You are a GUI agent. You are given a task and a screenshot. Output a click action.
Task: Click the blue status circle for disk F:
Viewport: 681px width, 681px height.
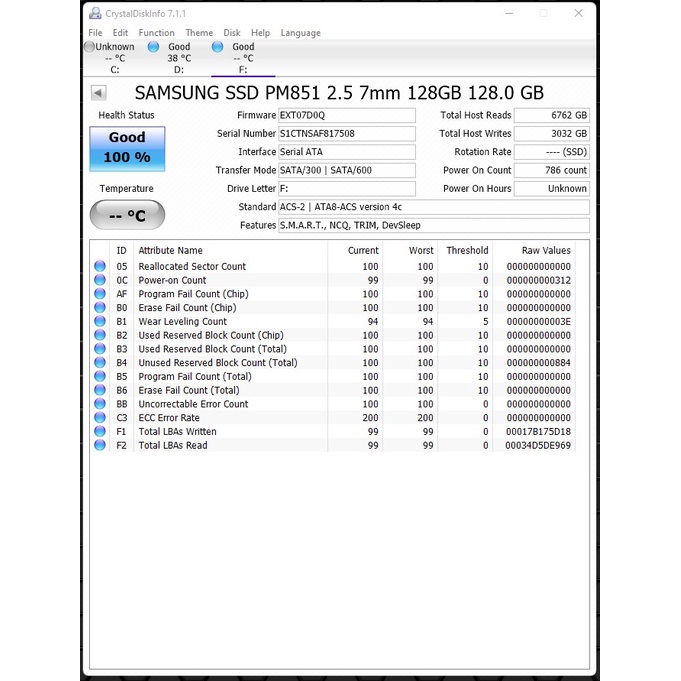(217, 46)
